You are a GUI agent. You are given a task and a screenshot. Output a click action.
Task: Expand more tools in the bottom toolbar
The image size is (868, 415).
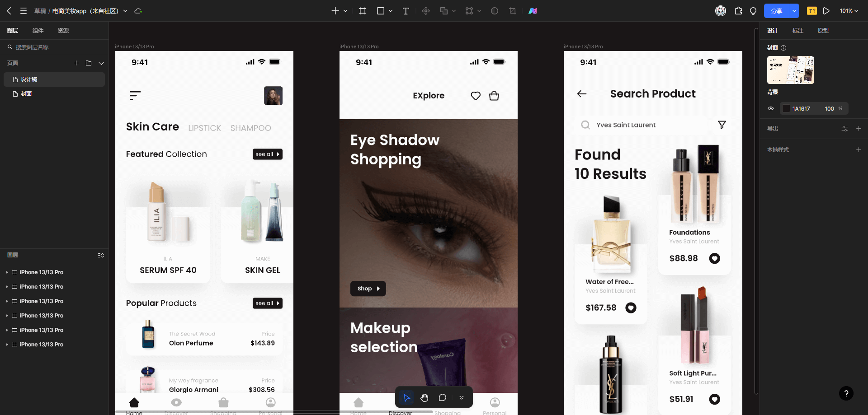tap(462, 397)
